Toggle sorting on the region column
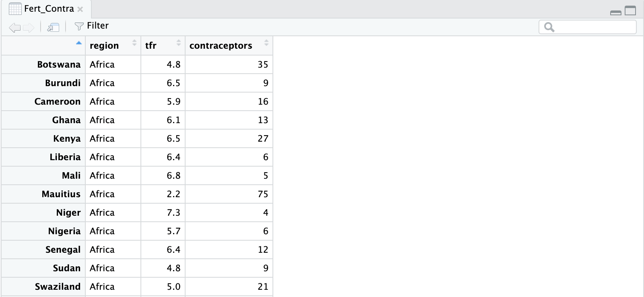 (134, 45)
